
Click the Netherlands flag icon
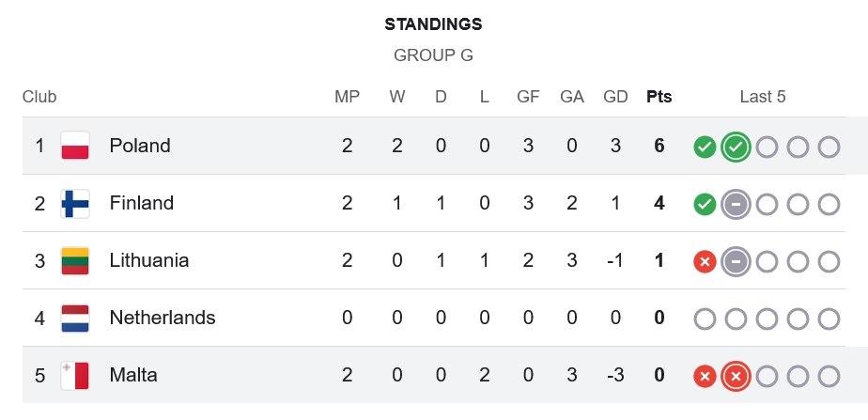(x=75, y=318)
